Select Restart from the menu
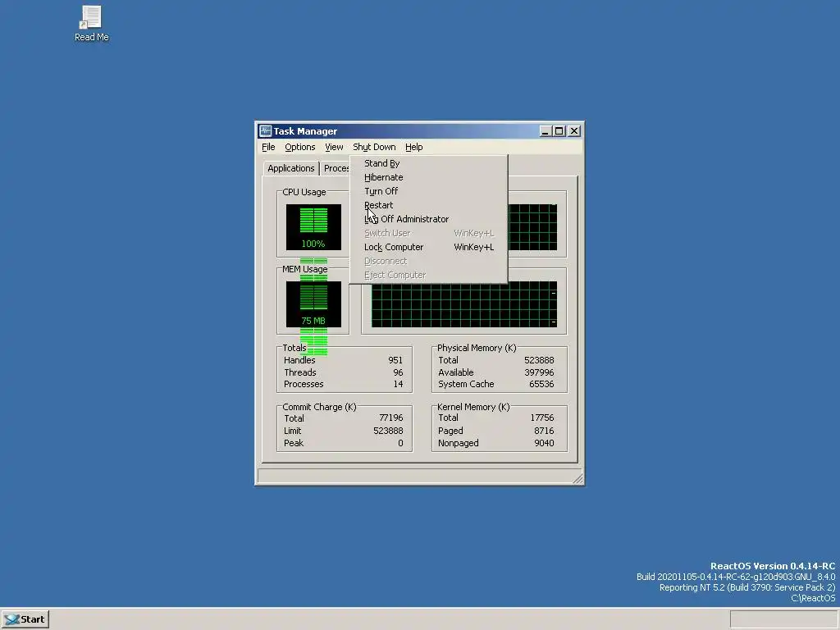 428,205
